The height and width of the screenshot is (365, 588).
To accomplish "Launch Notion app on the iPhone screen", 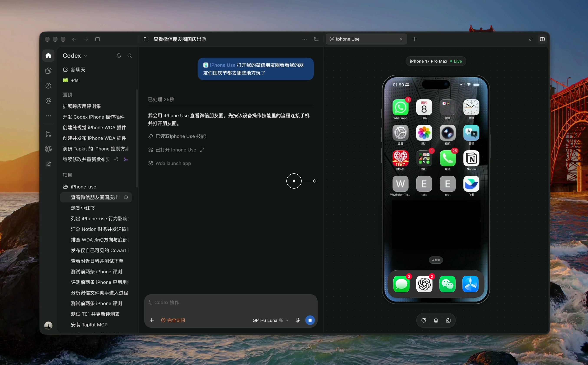I will point(471,159).
